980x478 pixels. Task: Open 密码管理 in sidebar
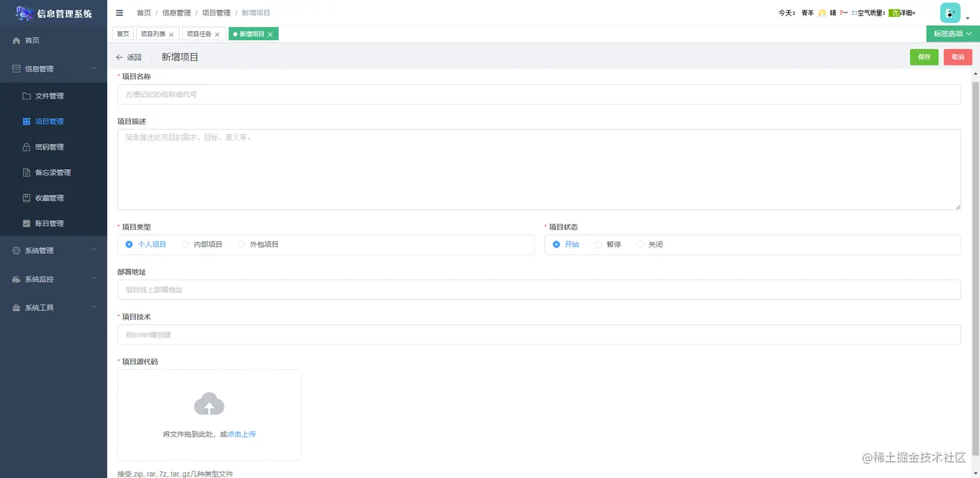[53, 147]
